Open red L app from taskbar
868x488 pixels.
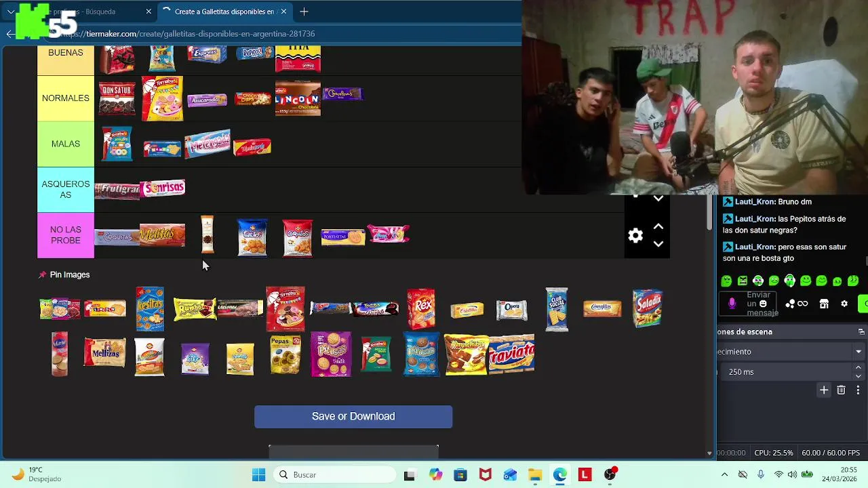pyautogui.click(x=585, y=474)
